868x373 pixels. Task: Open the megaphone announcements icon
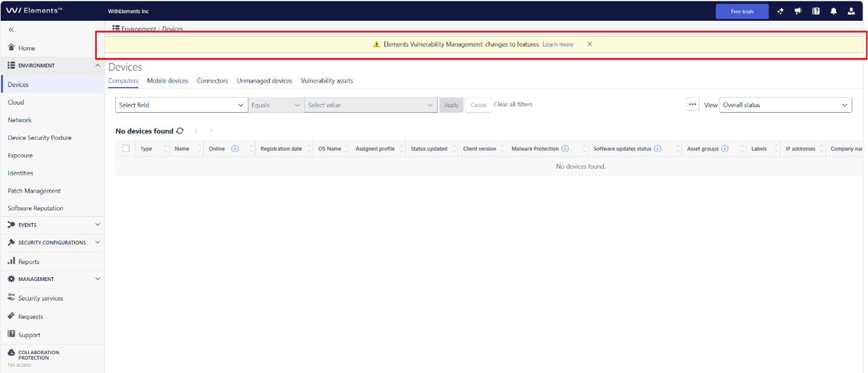pyautogui.click(x=798, y=11)
